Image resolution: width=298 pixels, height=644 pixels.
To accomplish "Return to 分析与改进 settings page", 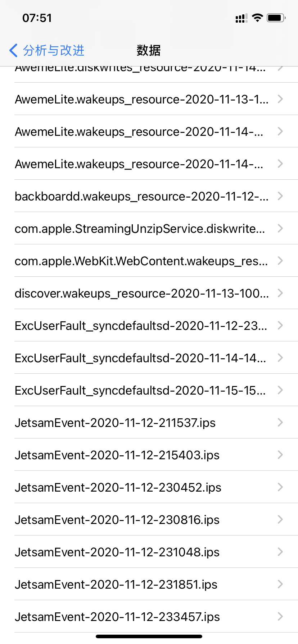I will pyautogui.click(x=54, y=51).
